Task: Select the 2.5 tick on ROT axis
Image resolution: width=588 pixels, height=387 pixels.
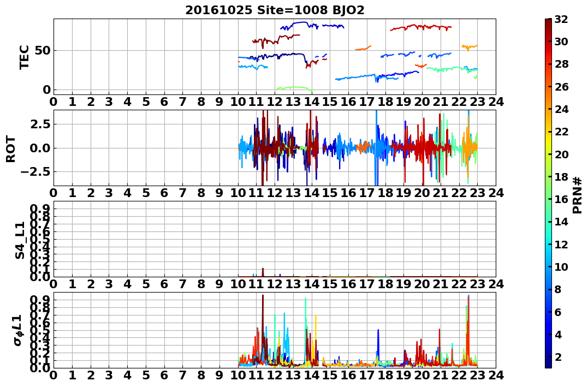Action: [x=40, y=124]
